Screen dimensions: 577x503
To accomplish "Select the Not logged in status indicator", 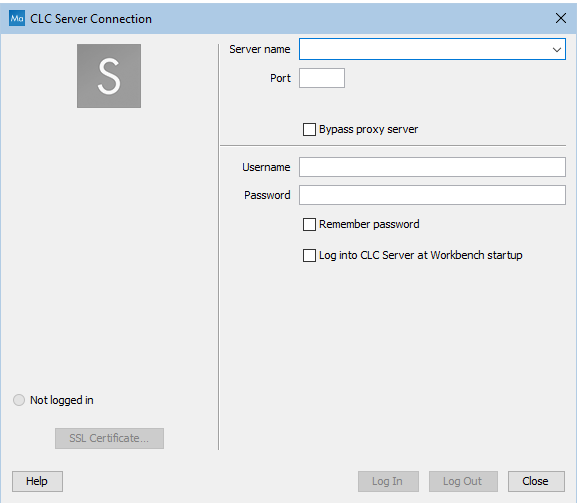I will [x=19, y=400].
